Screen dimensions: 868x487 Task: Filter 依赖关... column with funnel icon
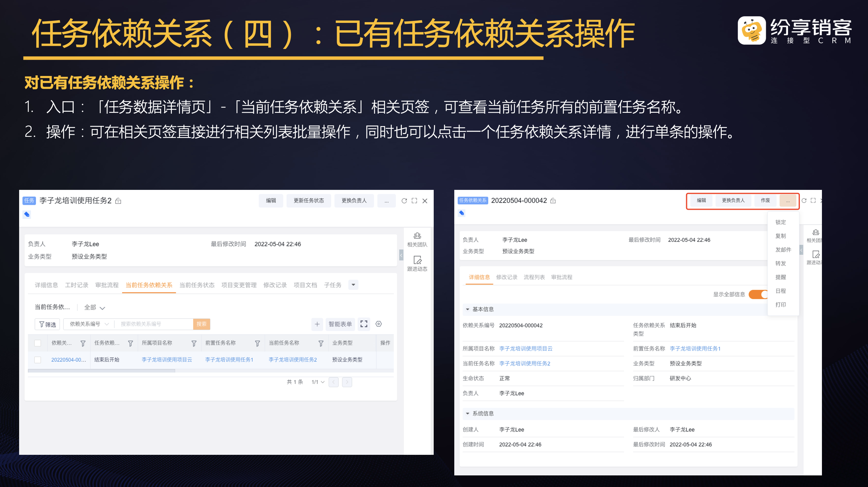point(83,343)
